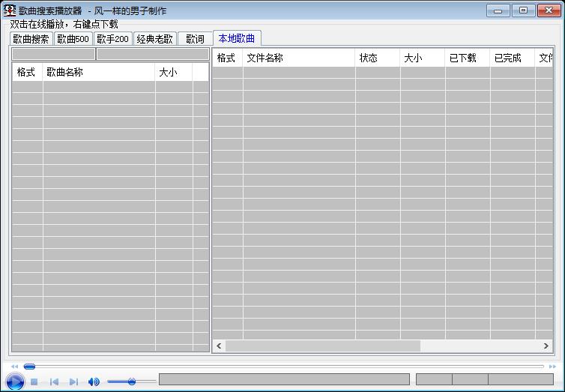Click the Stop playback square icon

[x=34, y=382]
